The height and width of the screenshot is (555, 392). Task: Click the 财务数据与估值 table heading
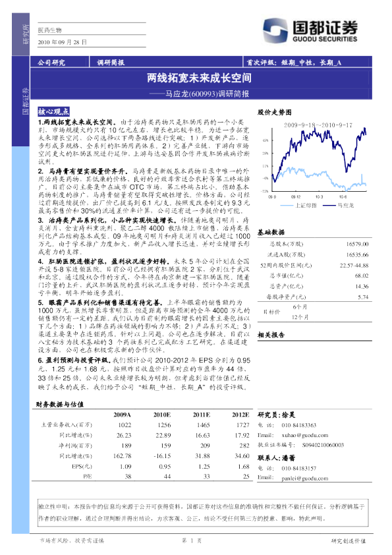(60, 405)
